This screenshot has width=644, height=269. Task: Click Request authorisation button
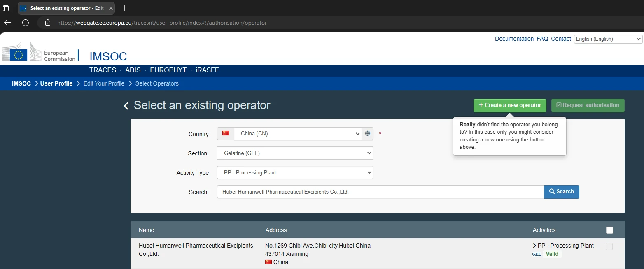588,105
